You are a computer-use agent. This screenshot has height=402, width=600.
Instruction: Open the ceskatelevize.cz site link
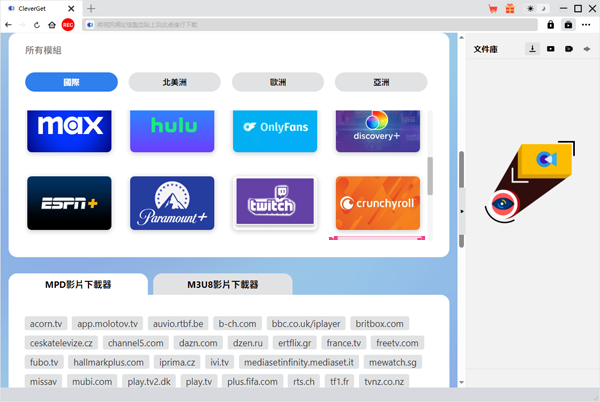(x=61, y=343)
